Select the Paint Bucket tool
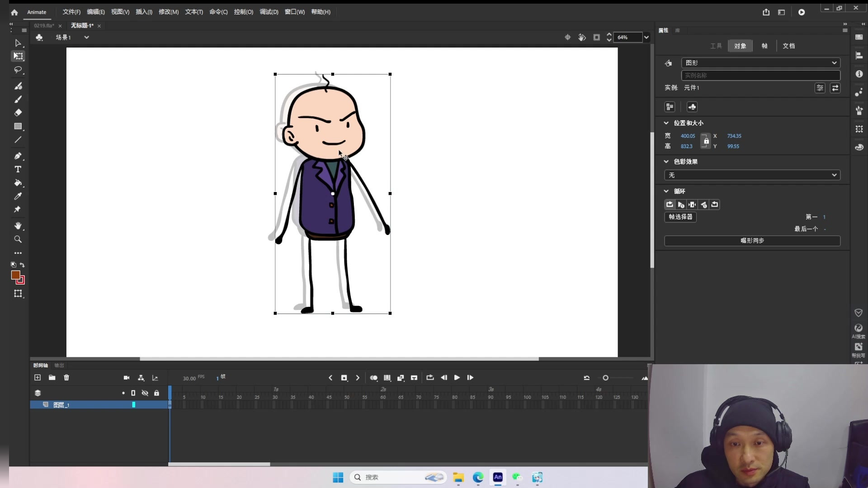The height and width of the screenshot is (488, 868). 18,183
